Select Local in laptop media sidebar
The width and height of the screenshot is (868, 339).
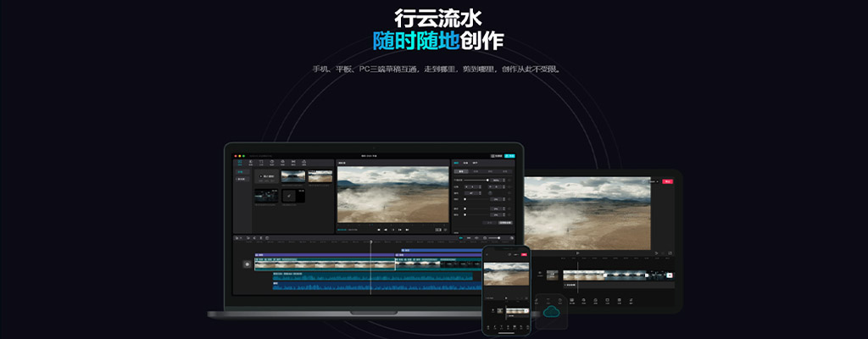(x=242, y=172)
